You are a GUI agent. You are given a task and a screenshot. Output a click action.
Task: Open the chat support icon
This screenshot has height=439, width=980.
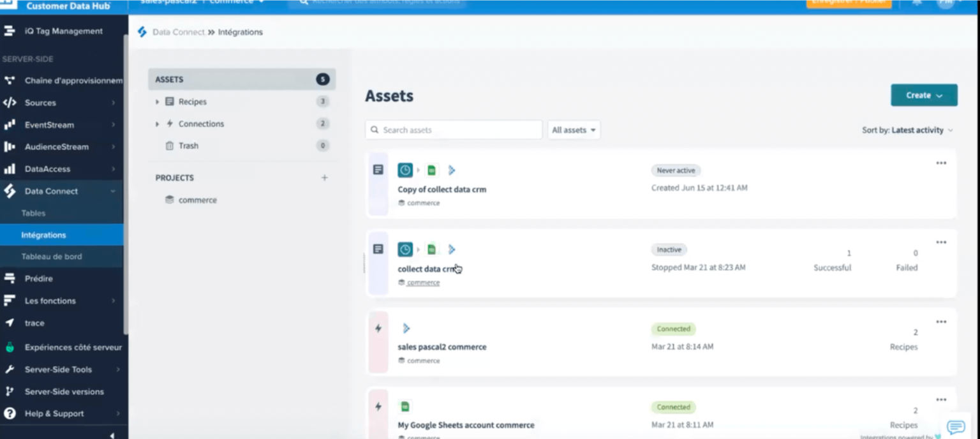point(955,427)
